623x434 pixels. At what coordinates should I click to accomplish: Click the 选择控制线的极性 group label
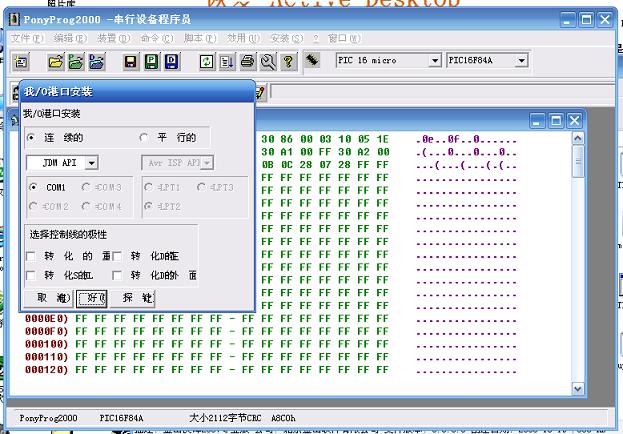[x=68, y=234]
